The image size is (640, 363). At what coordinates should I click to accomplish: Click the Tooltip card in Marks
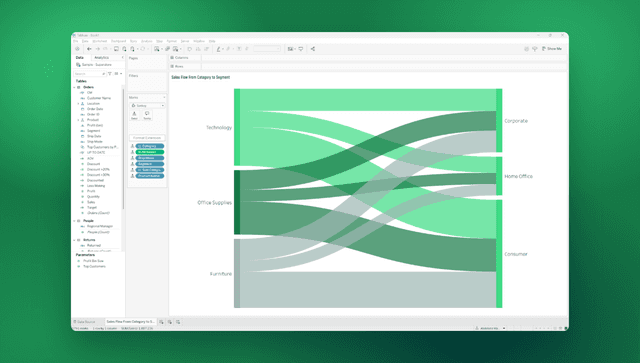coord(147,116)
